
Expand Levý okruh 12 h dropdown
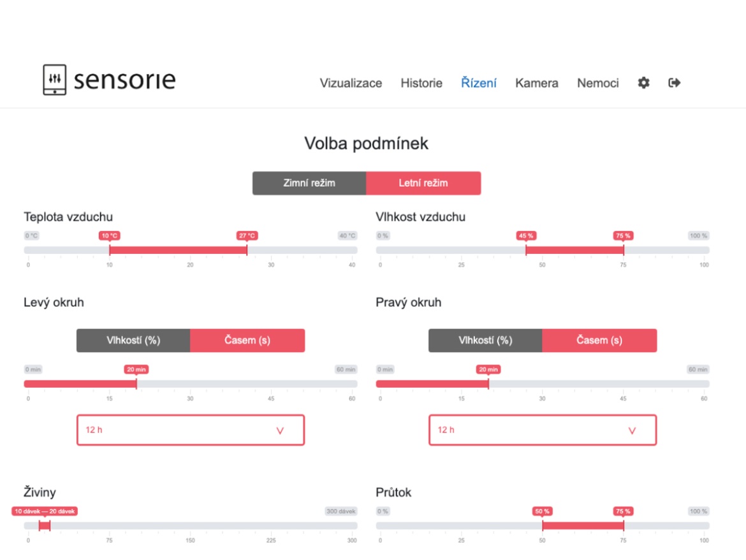pyautogui.click(x=191, y=430)
